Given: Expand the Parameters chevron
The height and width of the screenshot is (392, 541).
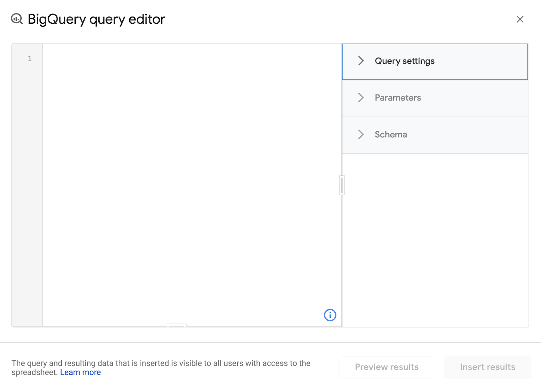Looking at the screenshot, I should click(361, 98).
